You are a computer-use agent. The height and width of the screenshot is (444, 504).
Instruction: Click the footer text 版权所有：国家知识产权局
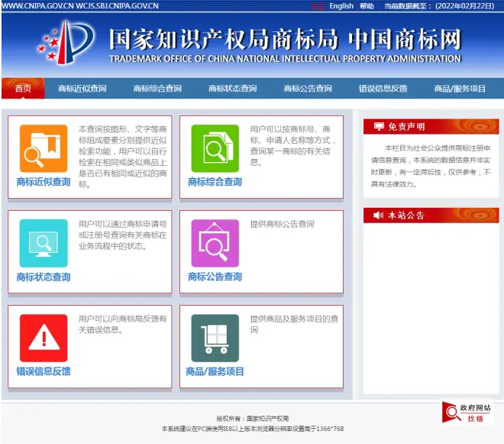(x=252, y=419)
